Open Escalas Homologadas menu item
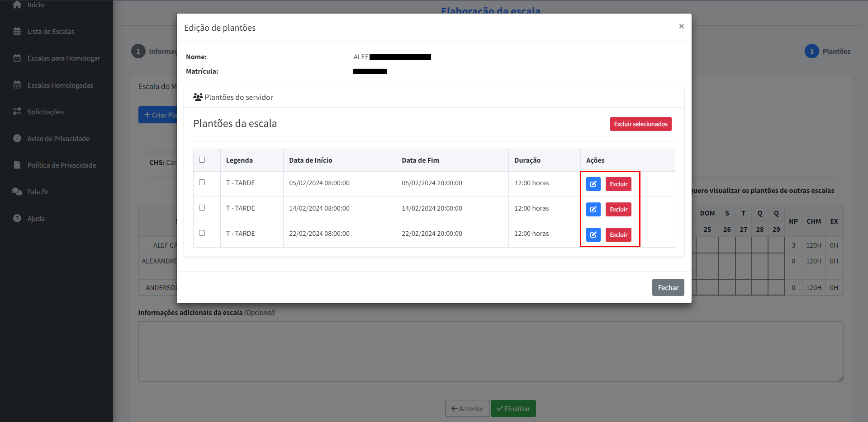The width and height of the screenshot is (868, 422). point(60,85)
